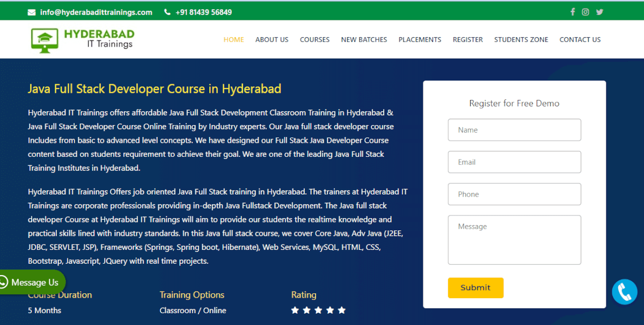Click the info@hyderabadittrainings.com email link

[x=95, y=11]
